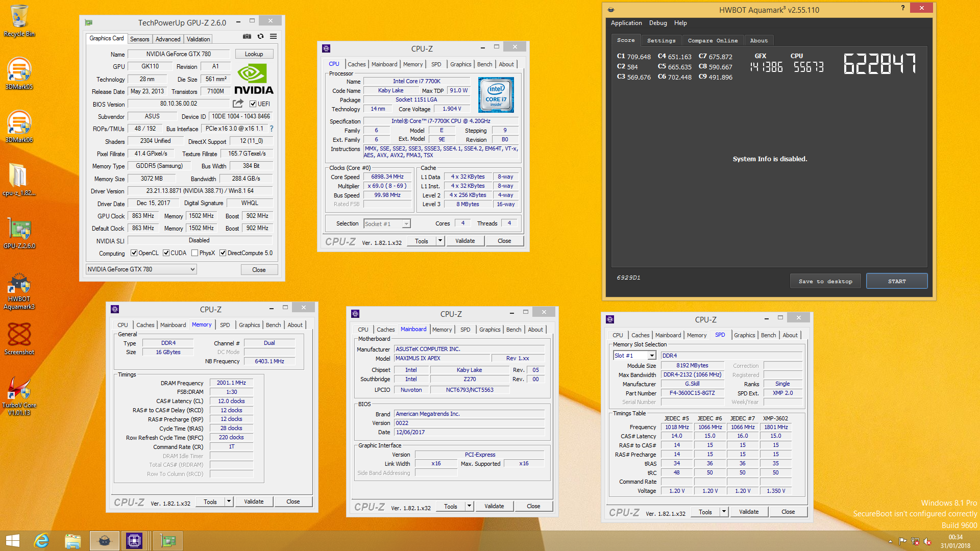This screenshot has height=551, width=980.
Task: Open Tools dropdown arrow in CPU tab window
Action: (440, 241)
